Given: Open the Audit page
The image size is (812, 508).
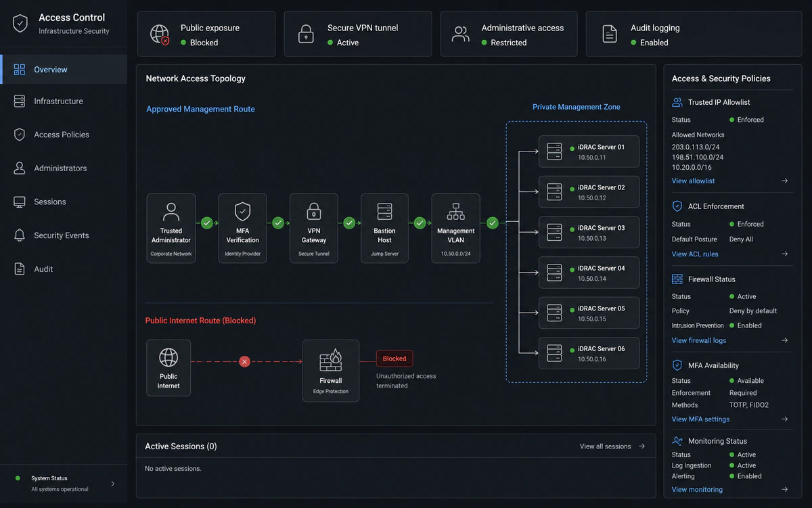Looking at the screenshot, I should 64,269.
